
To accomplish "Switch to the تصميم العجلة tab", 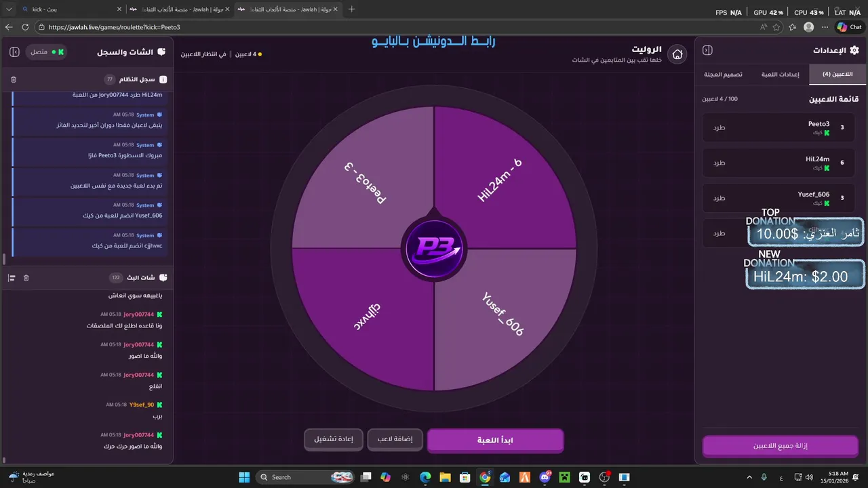I will [723, 74].
